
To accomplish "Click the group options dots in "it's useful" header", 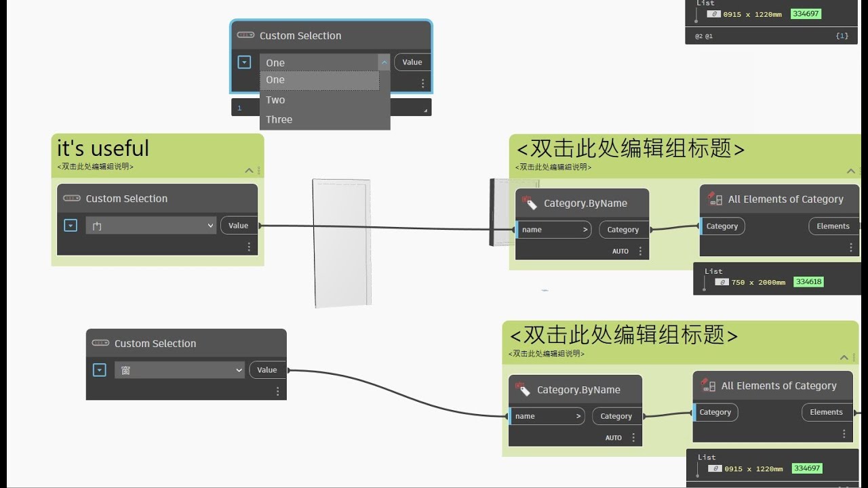I will tap(258, 170).
